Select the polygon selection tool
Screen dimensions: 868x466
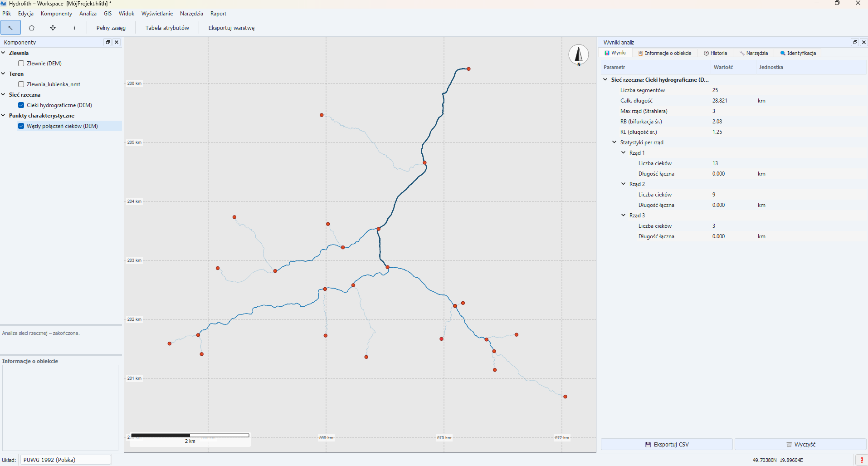tap(32, 28)
